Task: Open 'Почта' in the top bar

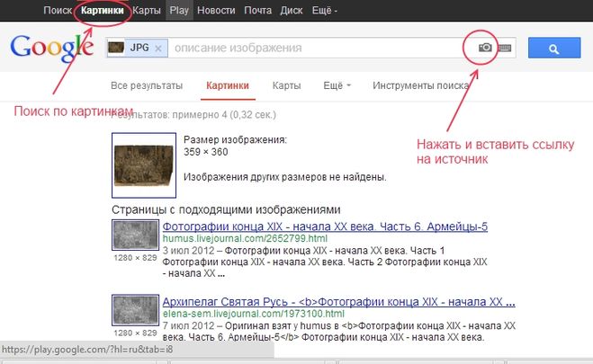Action: click(x=257, y=10)
